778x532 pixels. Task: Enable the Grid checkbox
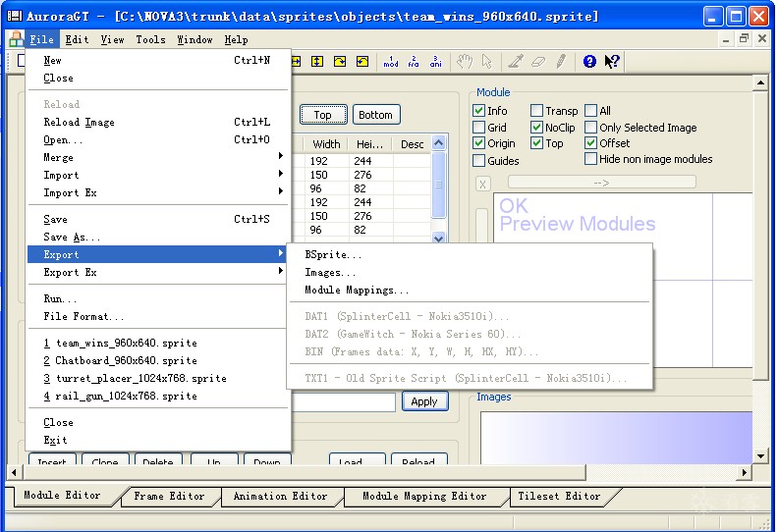478,128
